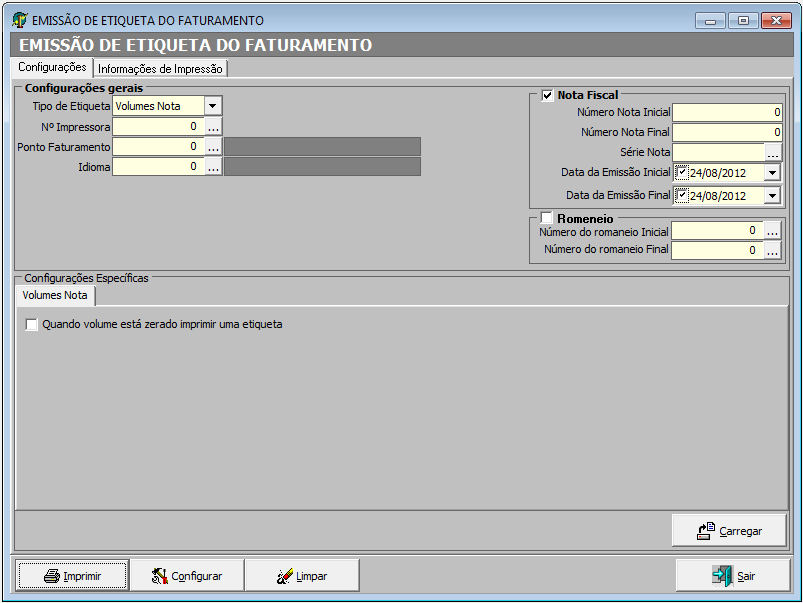Uncheck the Nota Fiscal checkbox
803x603 pixels.
[x=547, y=95]
